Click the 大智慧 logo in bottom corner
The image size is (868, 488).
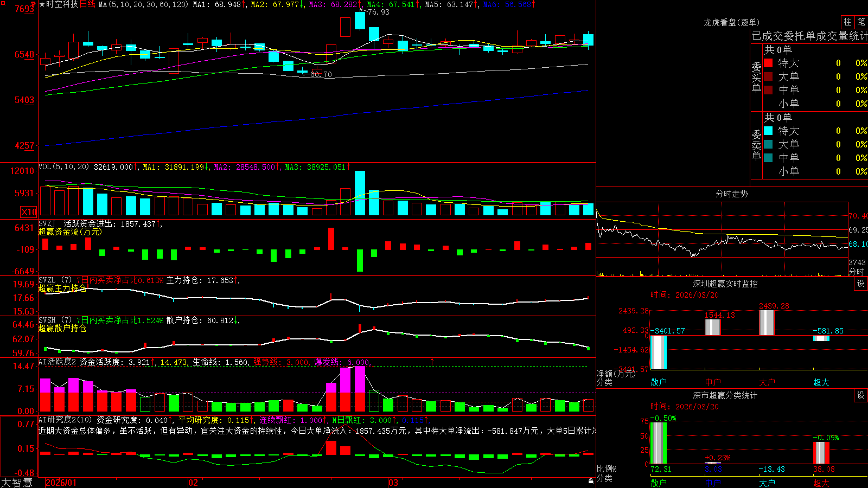coord(17,483)
